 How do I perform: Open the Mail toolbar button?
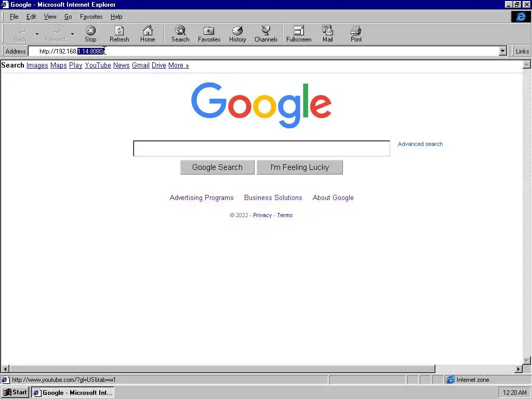click(328, 34)
